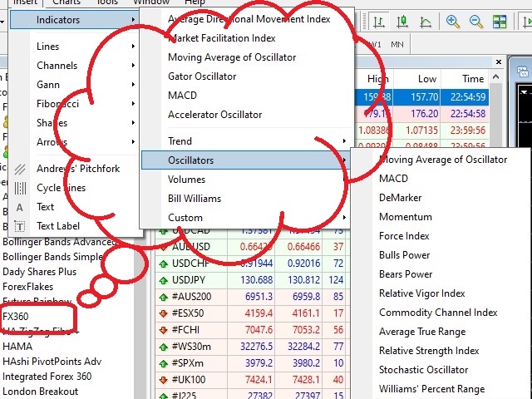Pick the Text Label tool
This screenshot has height=399, width=532.
57,226
